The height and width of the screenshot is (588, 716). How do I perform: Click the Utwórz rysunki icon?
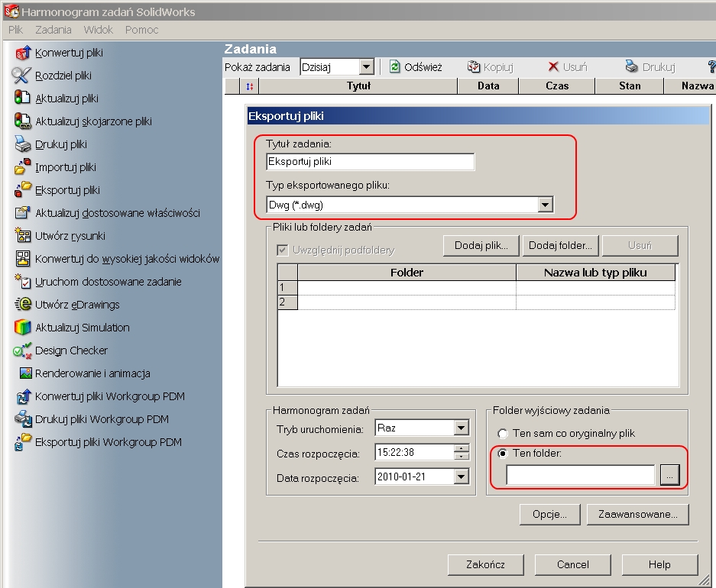(22, 235)
